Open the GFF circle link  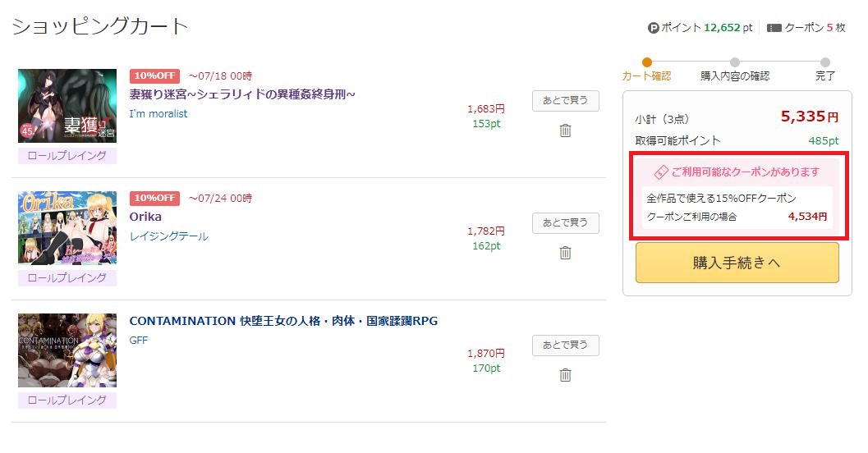(x=139, y=341)
